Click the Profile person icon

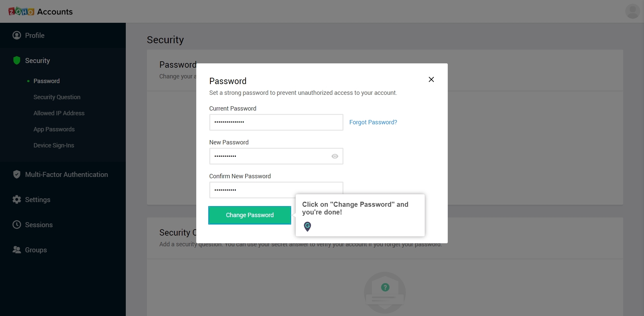coord(17,35)
